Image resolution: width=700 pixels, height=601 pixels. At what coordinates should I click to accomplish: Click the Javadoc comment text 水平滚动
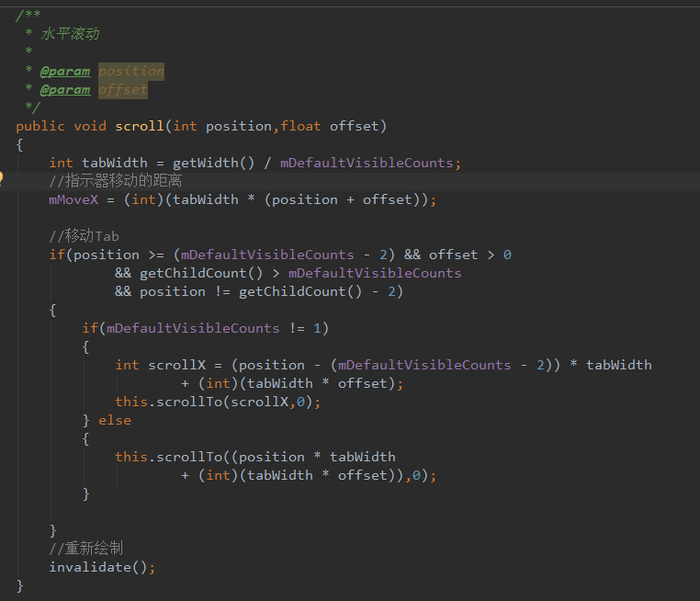(71, 34)
